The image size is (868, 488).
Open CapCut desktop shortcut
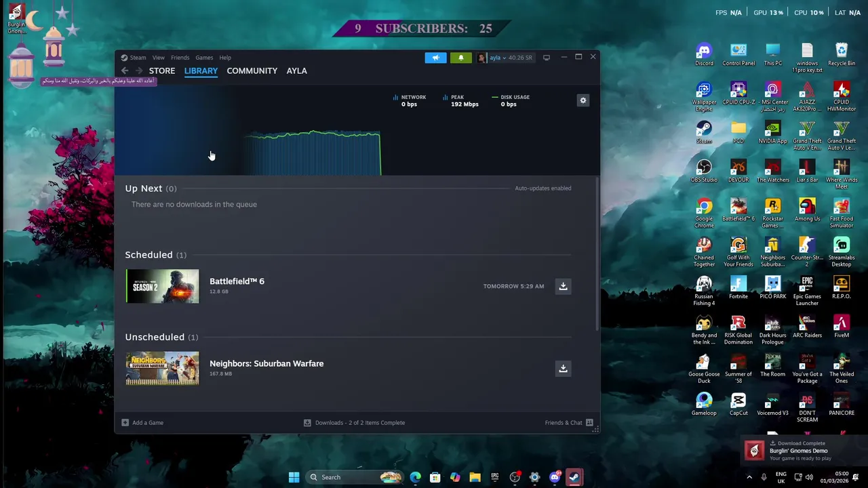(x=738, y=404)
